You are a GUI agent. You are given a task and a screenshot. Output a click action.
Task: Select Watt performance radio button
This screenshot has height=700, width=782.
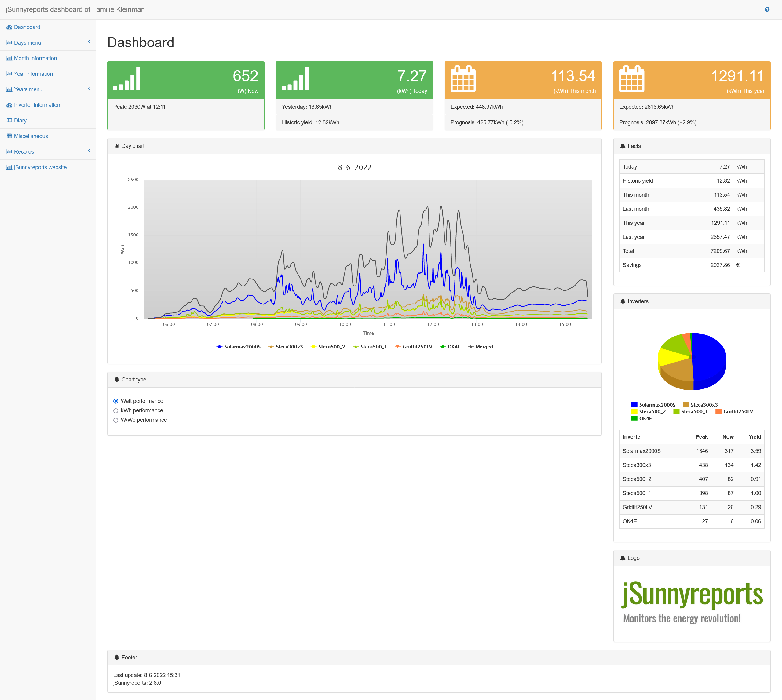pyautogui.click(x=116, y=401)
